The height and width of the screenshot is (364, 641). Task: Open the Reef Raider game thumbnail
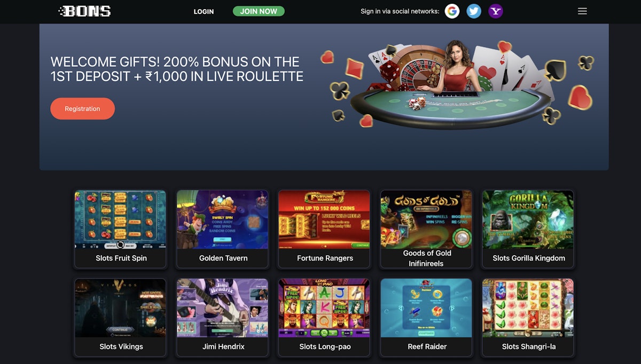pyautogui.click(x=426, y=308)
